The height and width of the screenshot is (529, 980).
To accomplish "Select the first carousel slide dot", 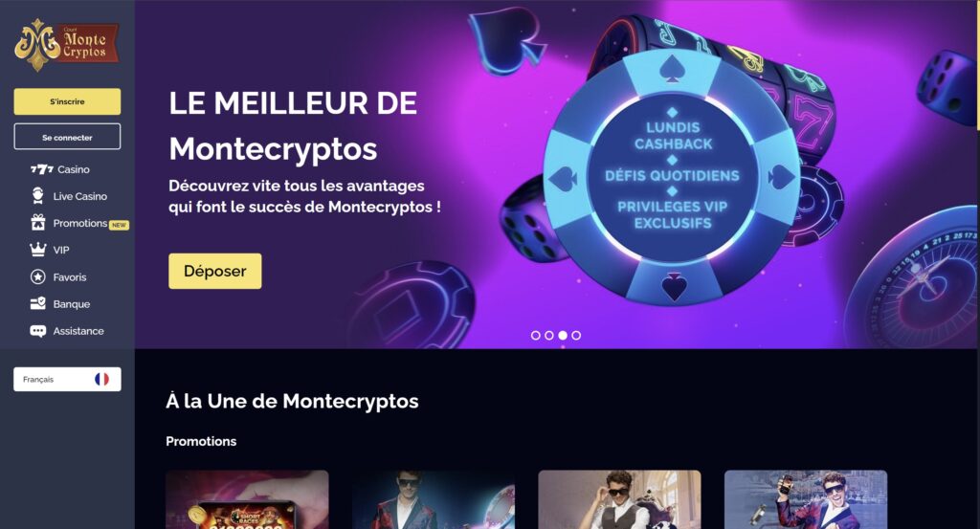I will pos(536,336).
